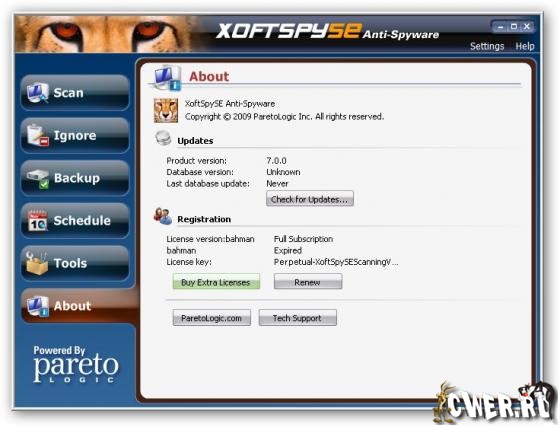Open the ParetoLogic.com website button
The image size is (560, 427).
coord(211,317)
